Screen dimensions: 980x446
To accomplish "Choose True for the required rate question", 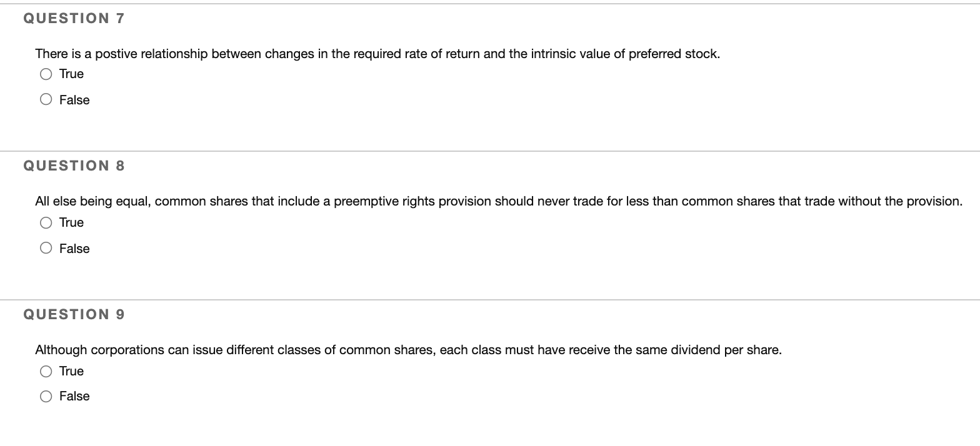I will [46, 74].
